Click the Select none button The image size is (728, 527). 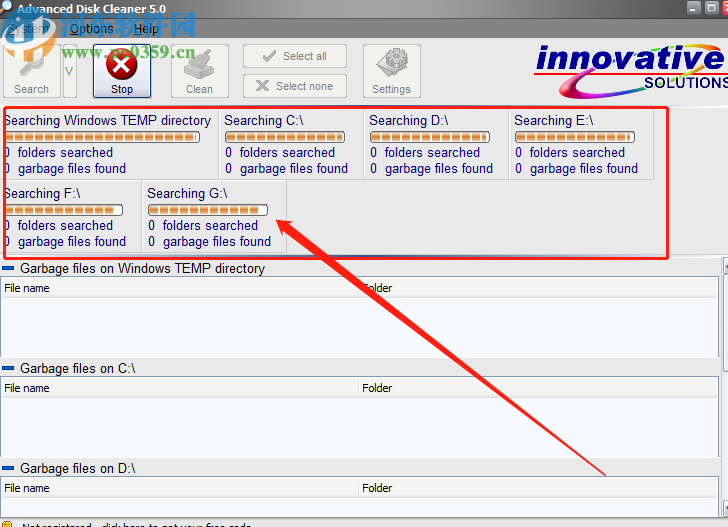(x=295, y=86)
